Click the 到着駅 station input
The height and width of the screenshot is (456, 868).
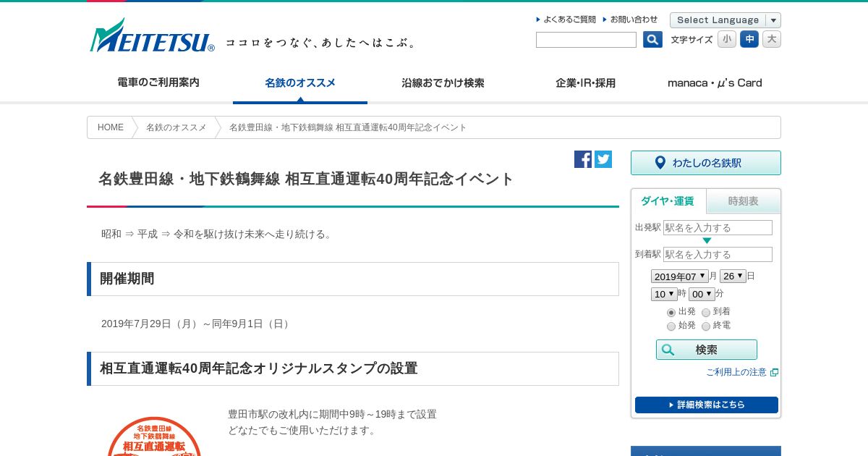click(718, 254)
